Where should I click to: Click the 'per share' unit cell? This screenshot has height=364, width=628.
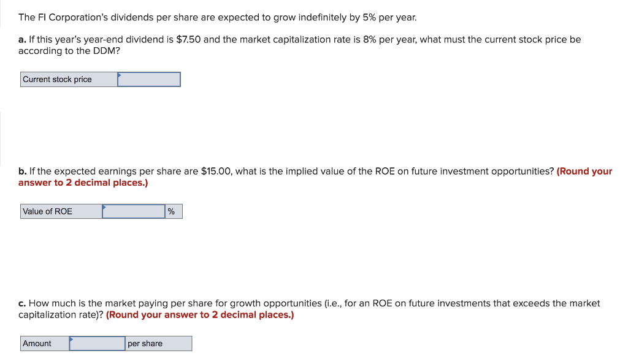[x=159, y=343]
